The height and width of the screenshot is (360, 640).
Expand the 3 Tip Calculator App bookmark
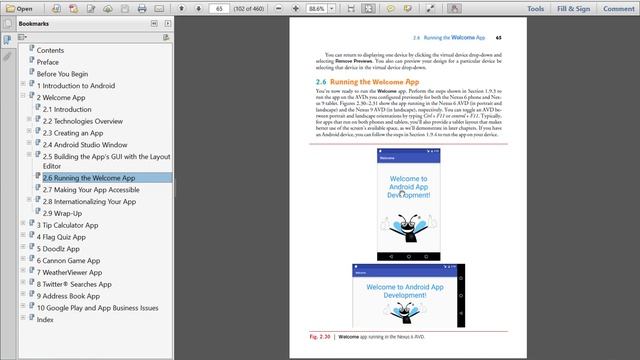[x=23, y=224]
